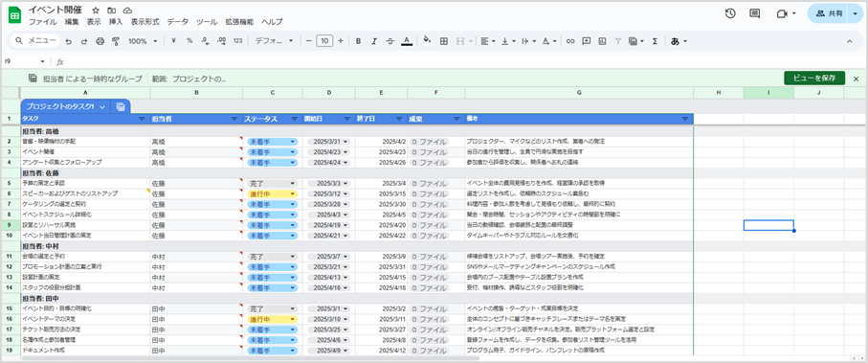Screen dimensions: 868x363
Task: Activate the paint format tool
Action: [116, 41]
